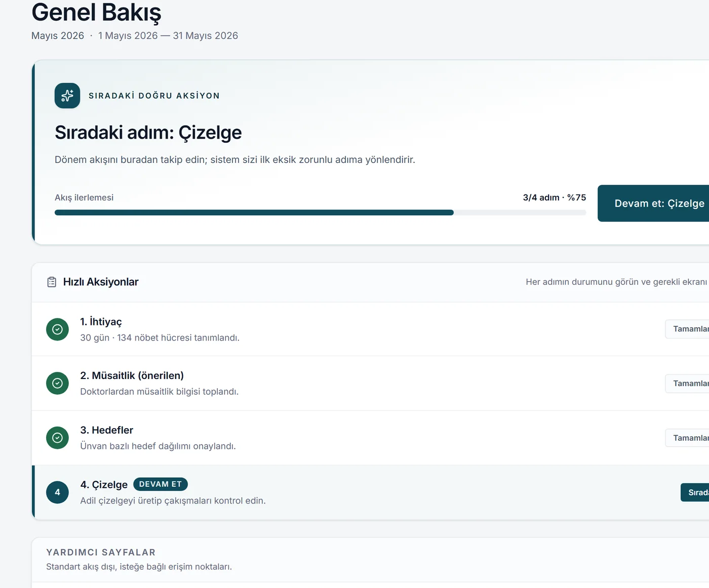Open the 1. İhtiyaç step title
The height and width of the screenshot is (588, 709).
pyautogui.click(x=101, y=322)
